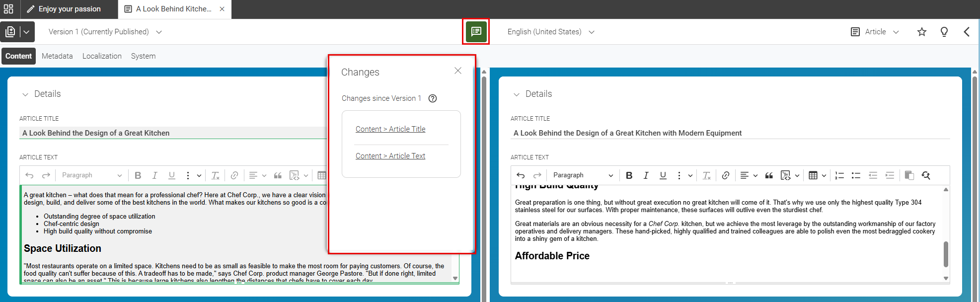This screenshot has width=980, height=302.
Task: Click the right Article Title input field
Action: coord(730,133)
